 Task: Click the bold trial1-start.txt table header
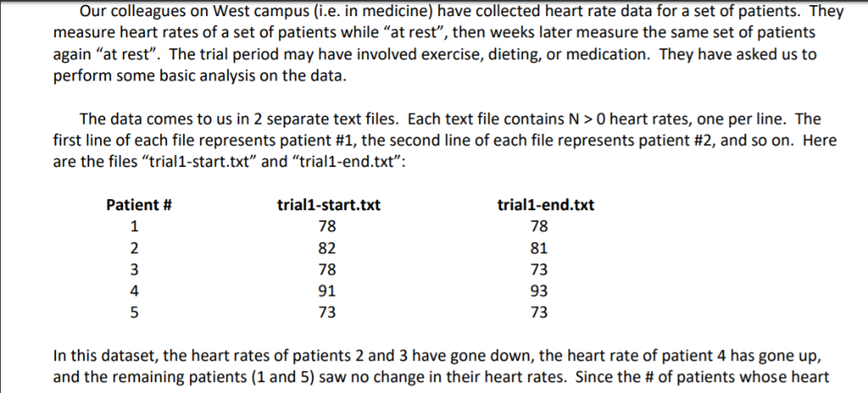tap(328, 205)
